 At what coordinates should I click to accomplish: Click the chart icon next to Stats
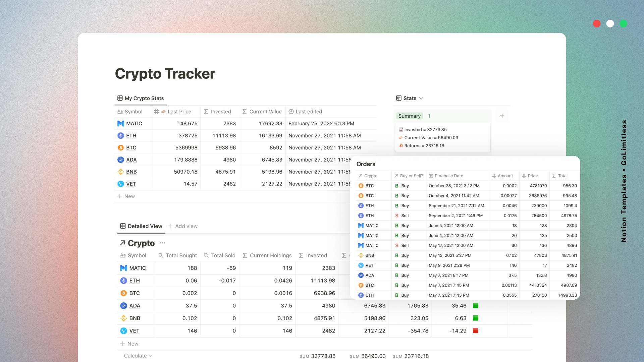399,98
